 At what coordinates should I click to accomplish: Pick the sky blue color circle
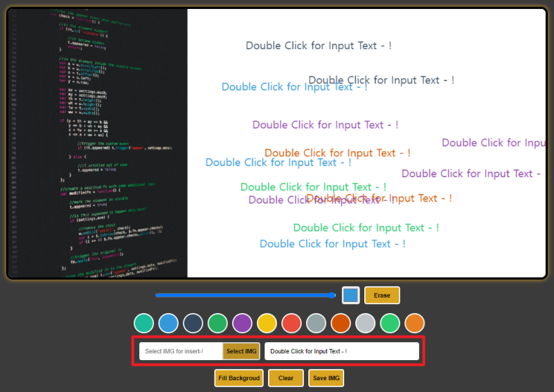tap(168, 323)
